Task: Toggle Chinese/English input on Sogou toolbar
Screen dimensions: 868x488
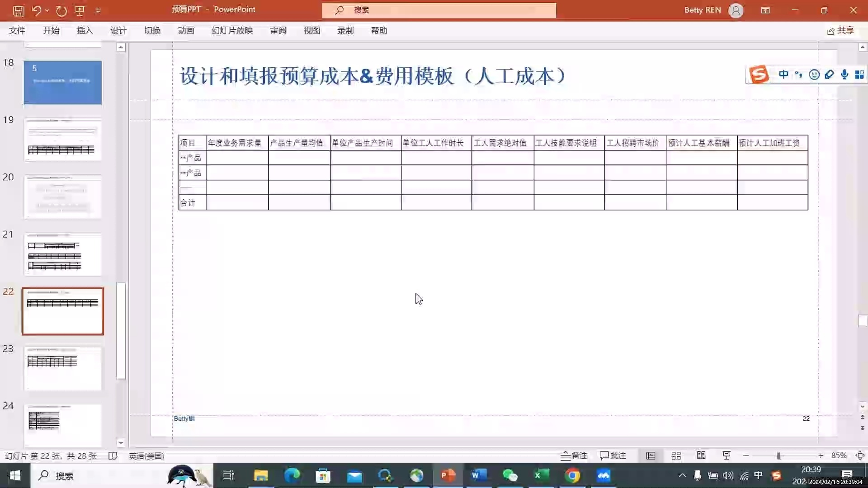Action: 783,75
